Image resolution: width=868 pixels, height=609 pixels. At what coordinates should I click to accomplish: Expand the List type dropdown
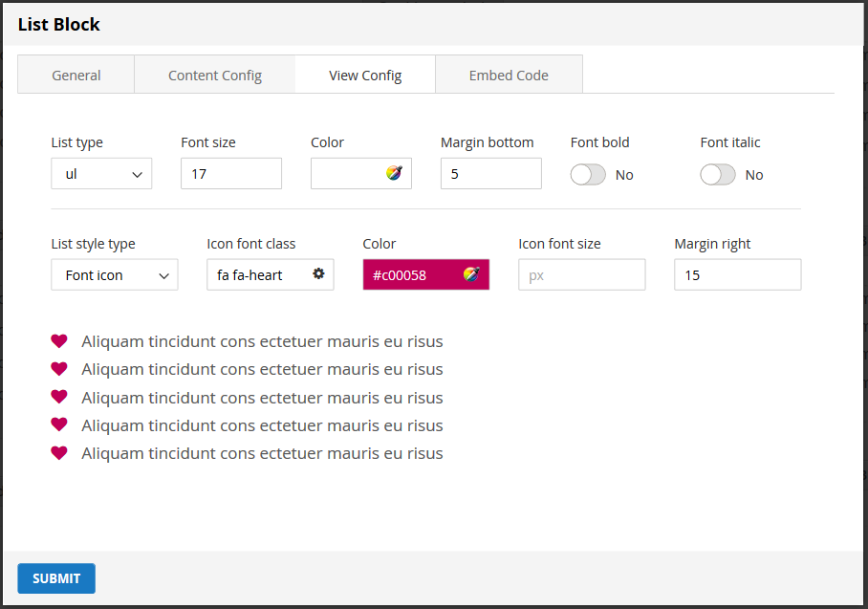click(101, 174)
